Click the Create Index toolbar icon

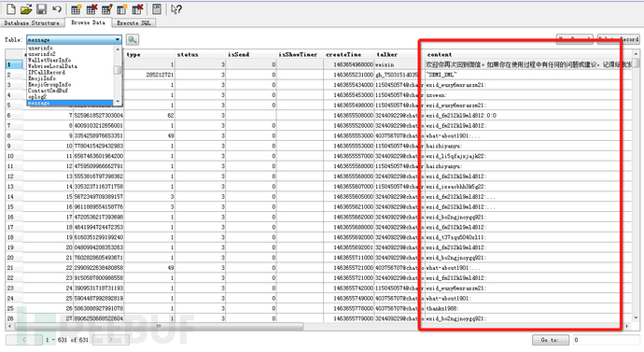point(122,9)
